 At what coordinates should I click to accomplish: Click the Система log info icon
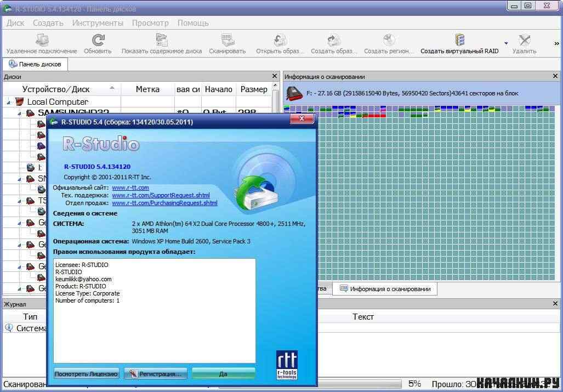click(9, 328)
